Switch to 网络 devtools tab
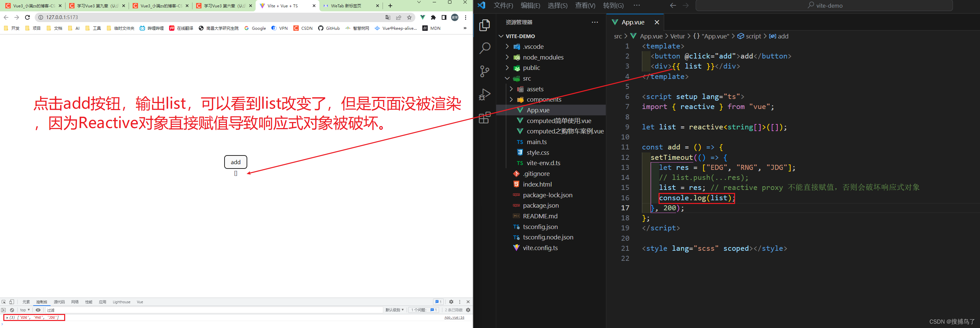 pyautogui.click(x=75, y=302)
